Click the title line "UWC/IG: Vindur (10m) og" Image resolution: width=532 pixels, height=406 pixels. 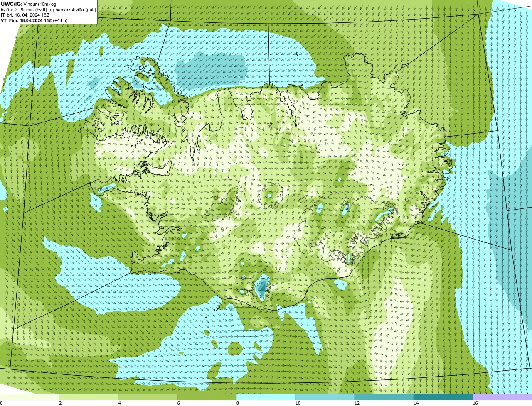click(28, 4)
